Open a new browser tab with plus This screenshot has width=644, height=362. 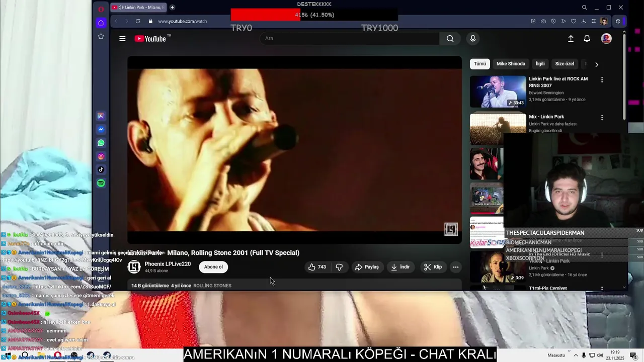tap(172, 8)
